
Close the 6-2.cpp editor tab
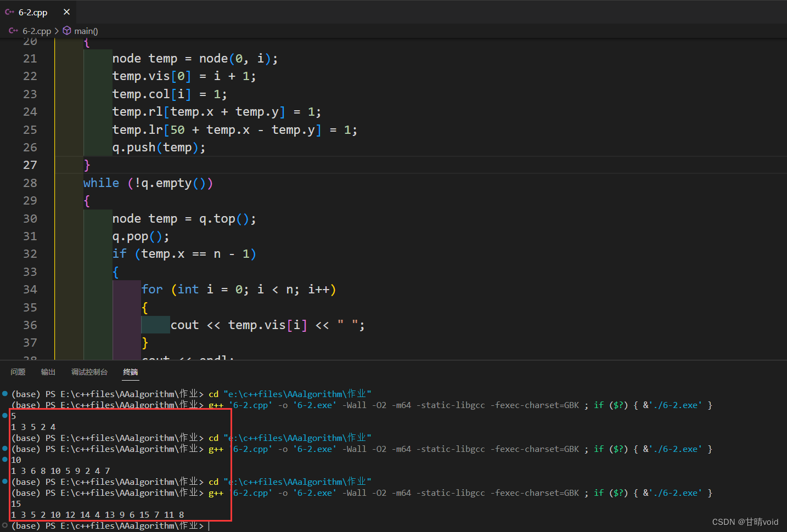[66, 12]
